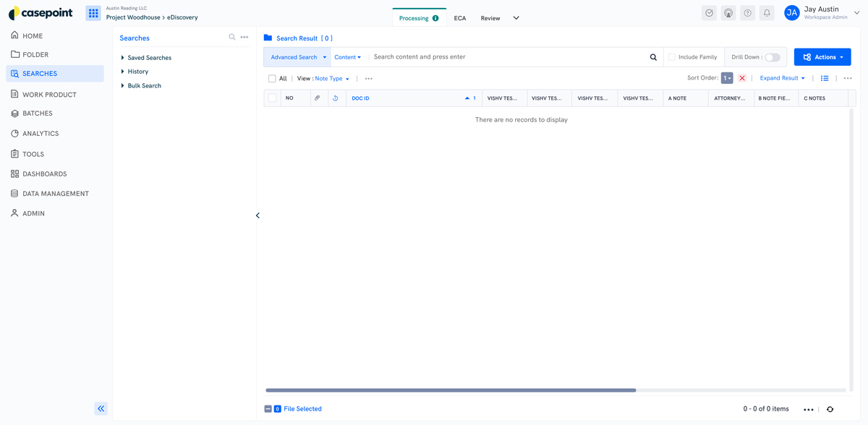Open the help question-mark icon
Screen dimensions: 868x425
tap(747, 12)
